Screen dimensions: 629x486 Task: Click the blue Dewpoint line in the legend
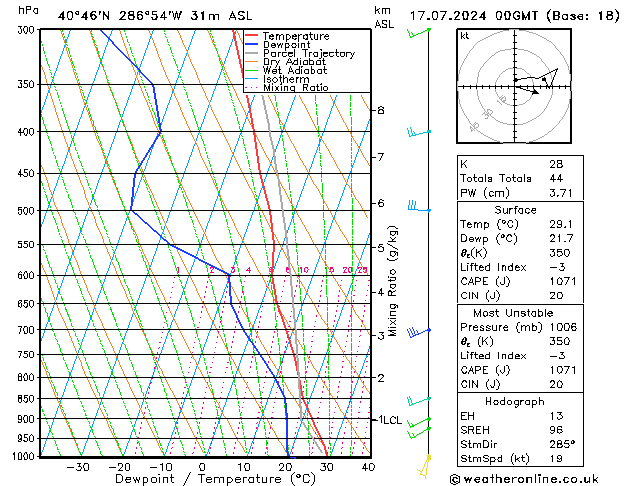[251, 45]
